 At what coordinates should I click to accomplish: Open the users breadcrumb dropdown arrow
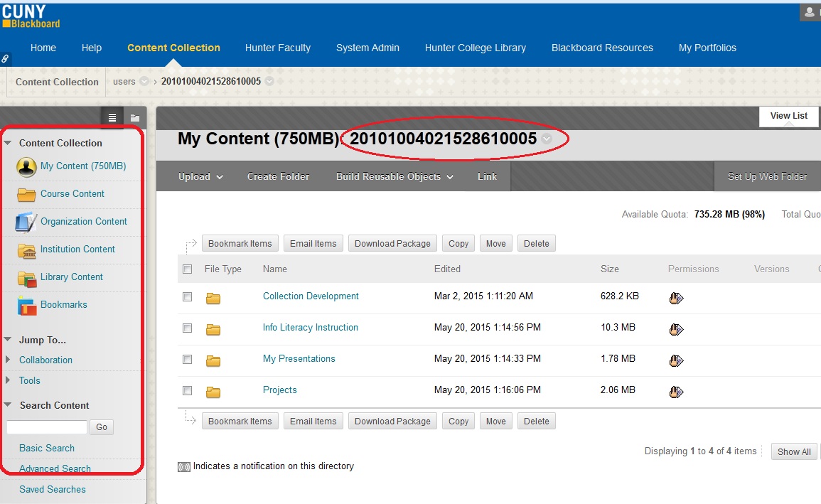tap(144, 82)
